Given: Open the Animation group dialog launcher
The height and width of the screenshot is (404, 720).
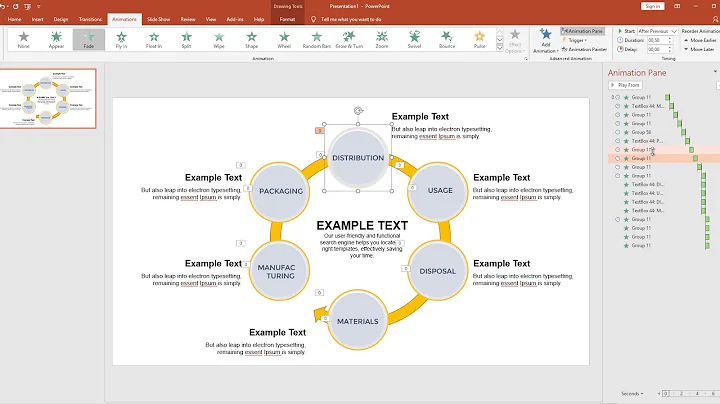Looking at the screenshot, I should (526, 59).
